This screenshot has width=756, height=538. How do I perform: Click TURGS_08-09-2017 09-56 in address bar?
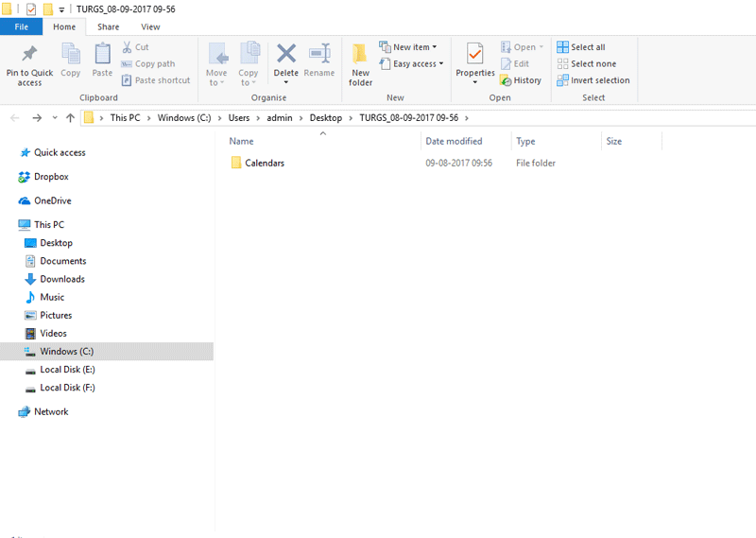pos(409,118)
